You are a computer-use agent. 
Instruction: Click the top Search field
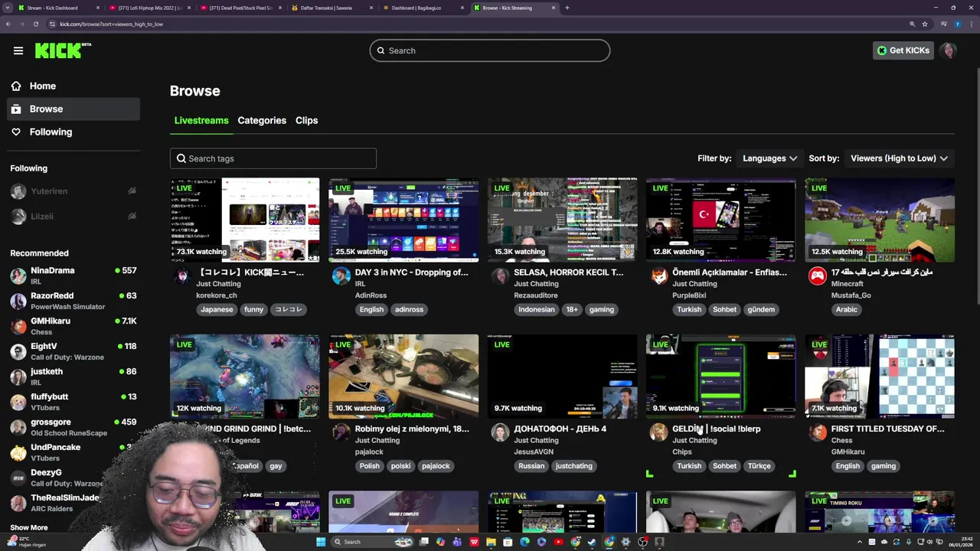tap(490, 51)
